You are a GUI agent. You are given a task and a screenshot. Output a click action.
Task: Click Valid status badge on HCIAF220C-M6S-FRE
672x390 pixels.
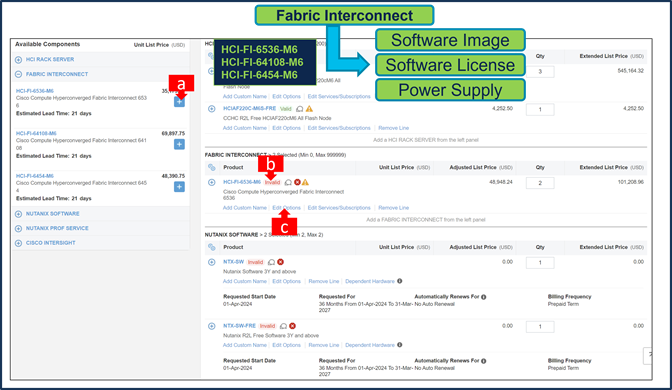[285, 109]
